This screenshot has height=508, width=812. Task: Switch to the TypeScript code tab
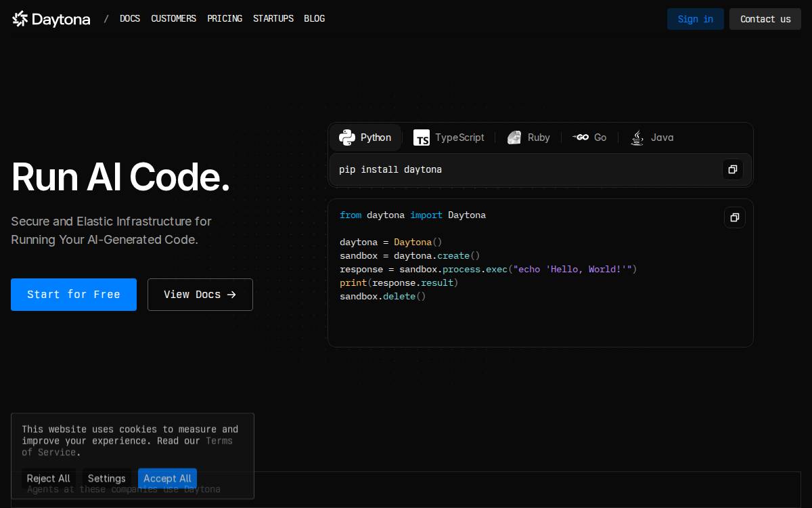pyautogui.click(x=449, y=137)
